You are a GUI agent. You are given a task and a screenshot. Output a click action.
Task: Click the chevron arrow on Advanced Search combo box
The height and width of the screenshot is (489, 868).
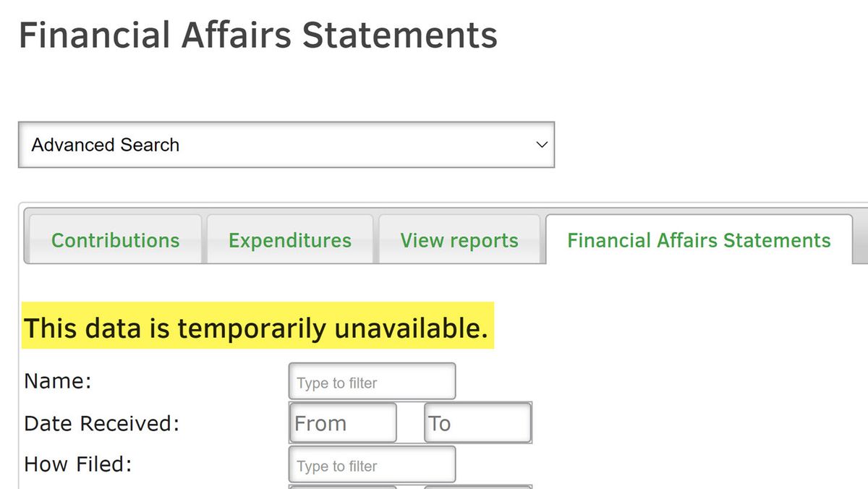pos(541,145)
